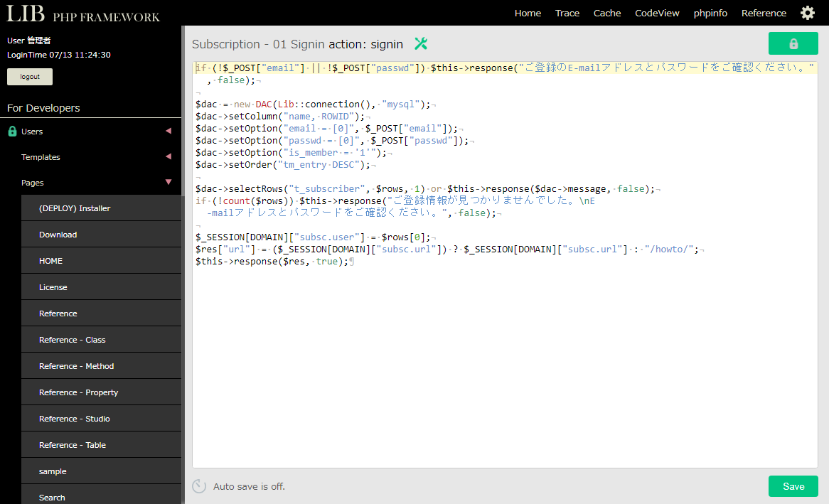Click the wrench tools icon beside signin
829x504 pixels.
point(421,44)
